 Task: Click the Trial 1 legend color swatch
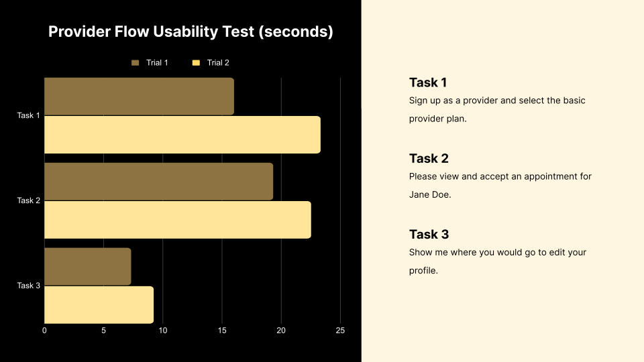point(135,62)
